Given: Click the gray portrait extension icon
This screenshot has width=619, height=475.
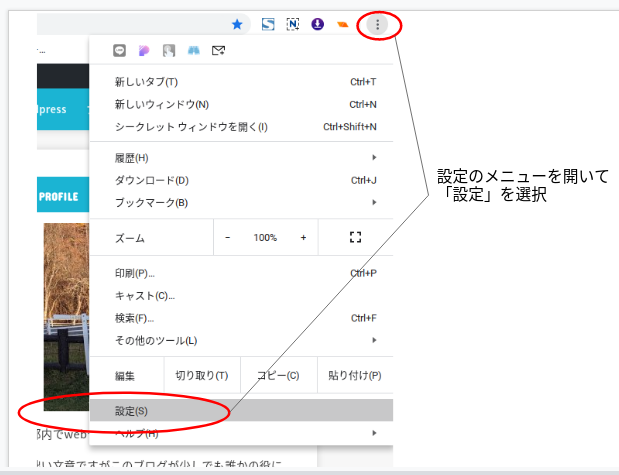Looking at the screenshot, I should click(169, 51).
